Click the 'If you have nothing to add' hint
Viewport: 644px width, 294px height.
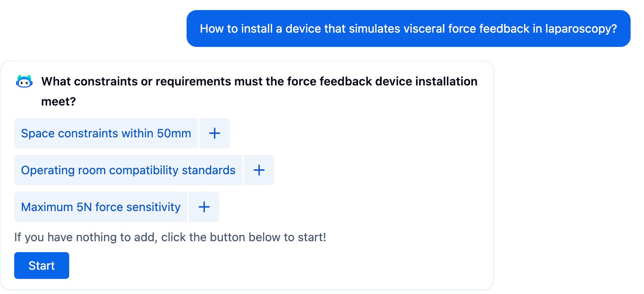[x=170, y=237]
